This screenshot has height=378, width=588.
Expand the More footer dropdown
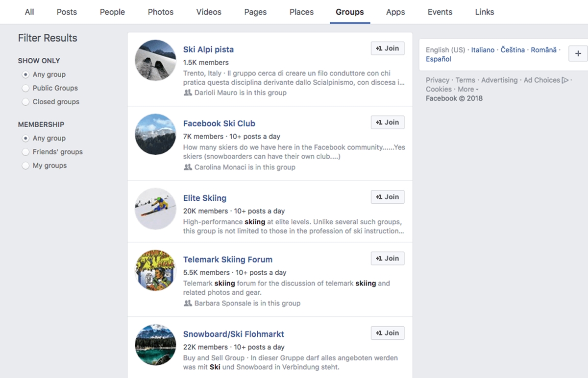click(468, 89)
